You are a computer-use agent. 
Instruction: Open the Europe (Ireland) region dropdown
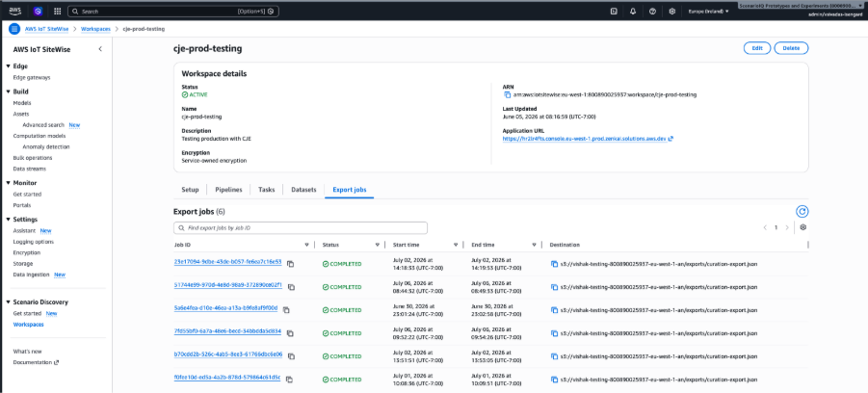[x=708, y=11]
